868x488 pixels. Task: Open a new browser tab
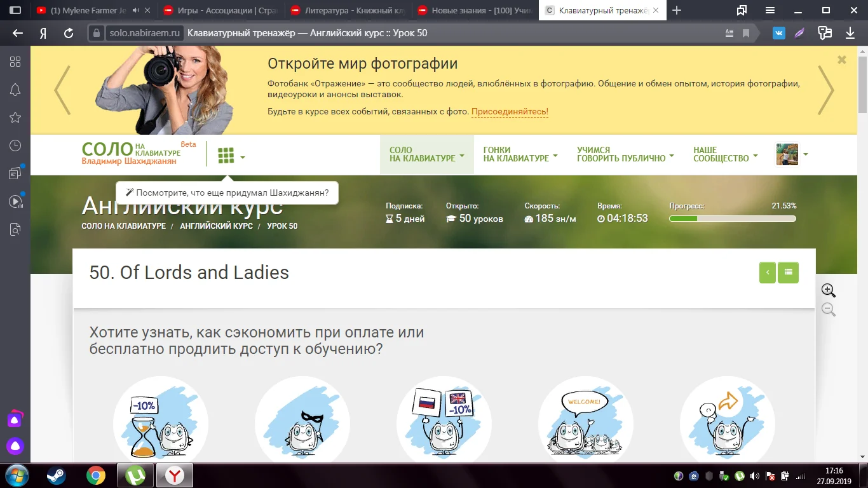point(677,10)
